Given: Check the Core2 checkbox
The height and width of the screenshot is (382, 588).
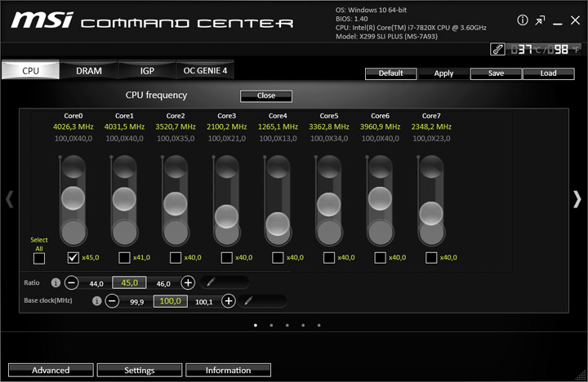Looking at the screenshot, I should (x=176, y=258).
